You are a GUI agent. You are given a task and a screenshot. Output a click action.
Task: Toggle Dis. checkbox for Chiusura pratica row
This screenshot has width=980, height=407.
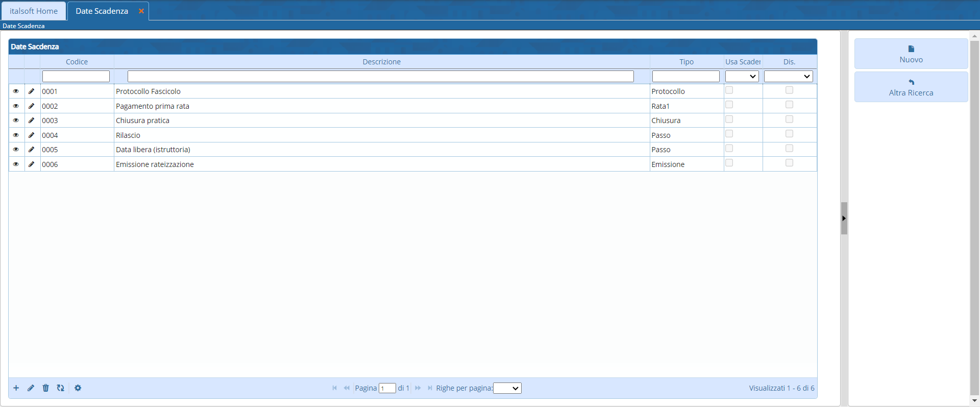[789, 119]
